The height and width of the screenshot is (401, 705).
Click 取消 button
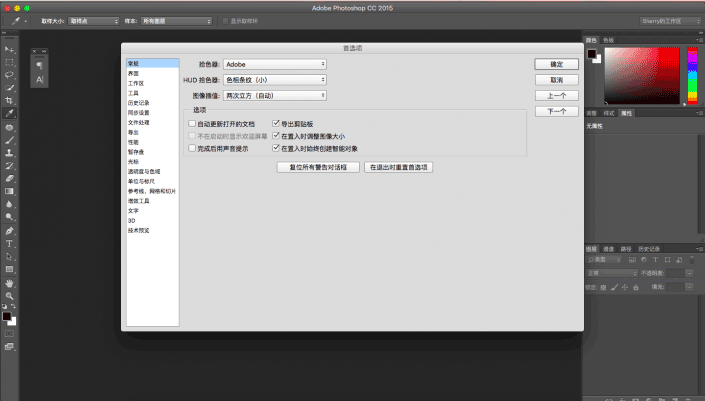557,80
